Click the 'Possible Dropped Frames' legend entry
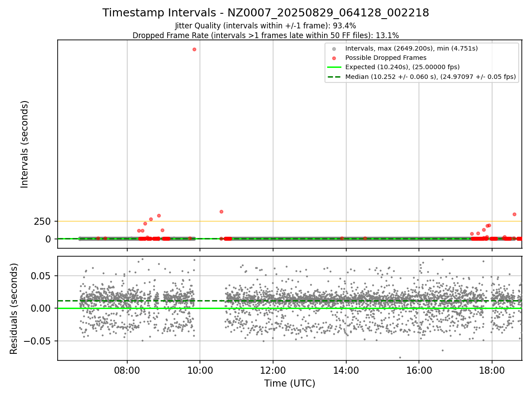 [386, 58]
